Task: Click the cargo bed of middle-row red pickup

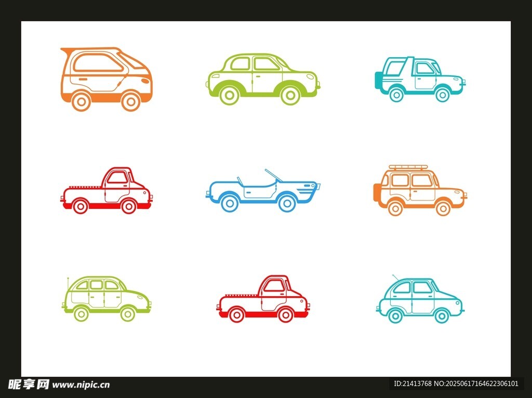Action: point(83,193)
